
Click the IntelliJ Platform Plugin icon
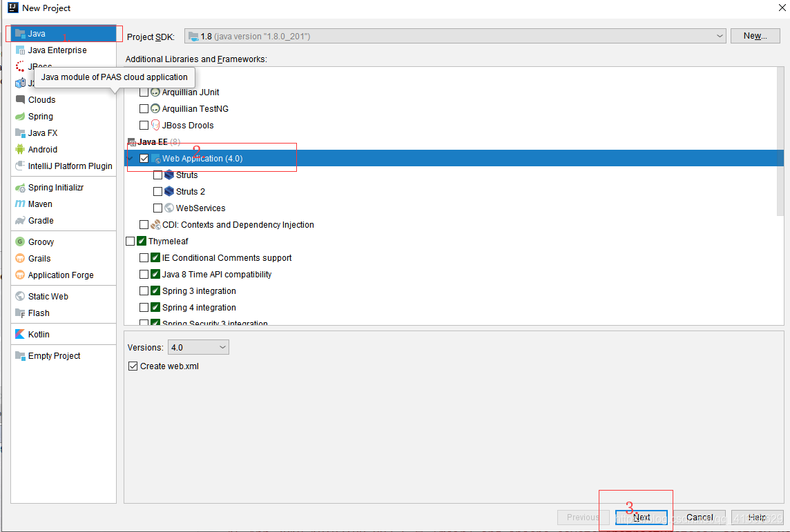coord(20,166)
